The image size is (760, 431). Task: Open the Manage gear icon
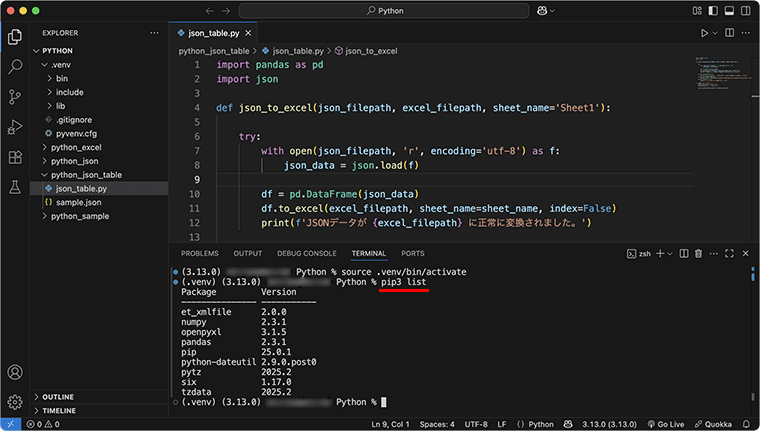[15, 402]
